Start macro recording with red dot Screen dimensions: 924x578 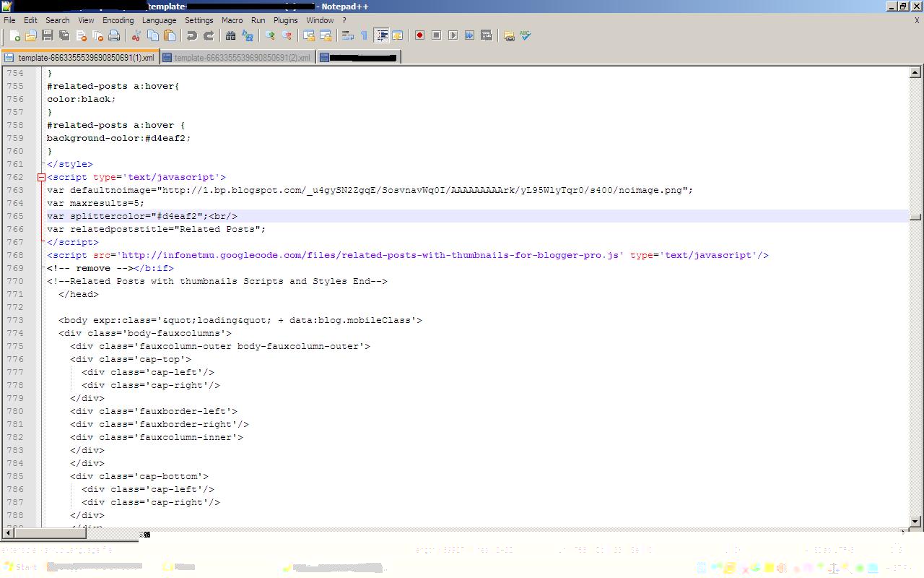419,35
